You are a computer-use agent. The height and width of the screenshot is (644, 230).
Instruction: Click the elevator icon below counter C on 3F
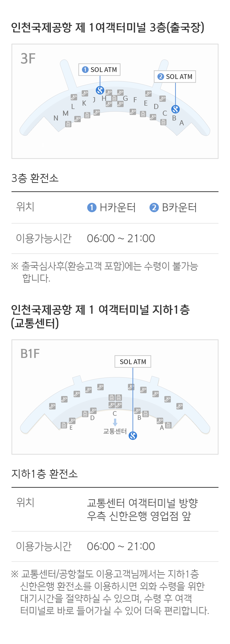coord(163,122)
